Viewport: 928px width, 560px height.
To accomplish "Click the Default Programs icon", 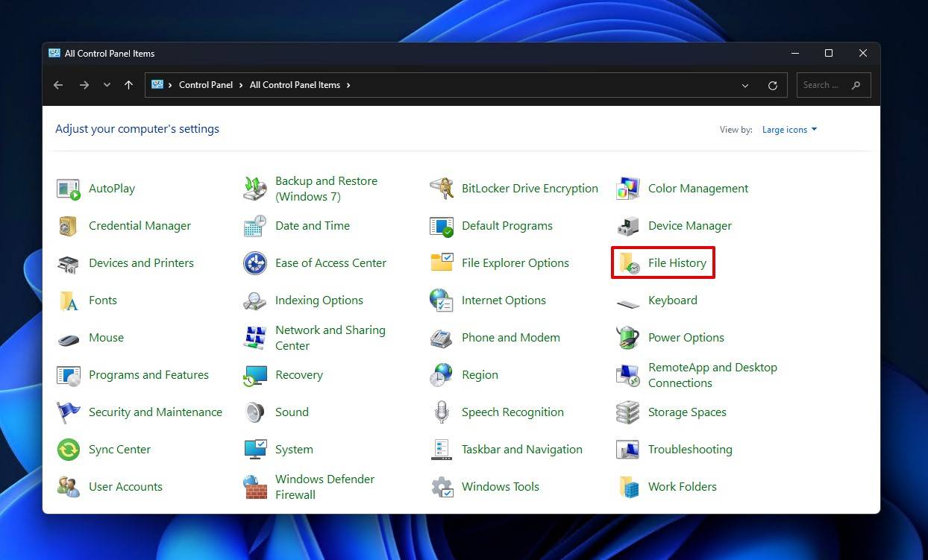I will [x=442, y=226].
